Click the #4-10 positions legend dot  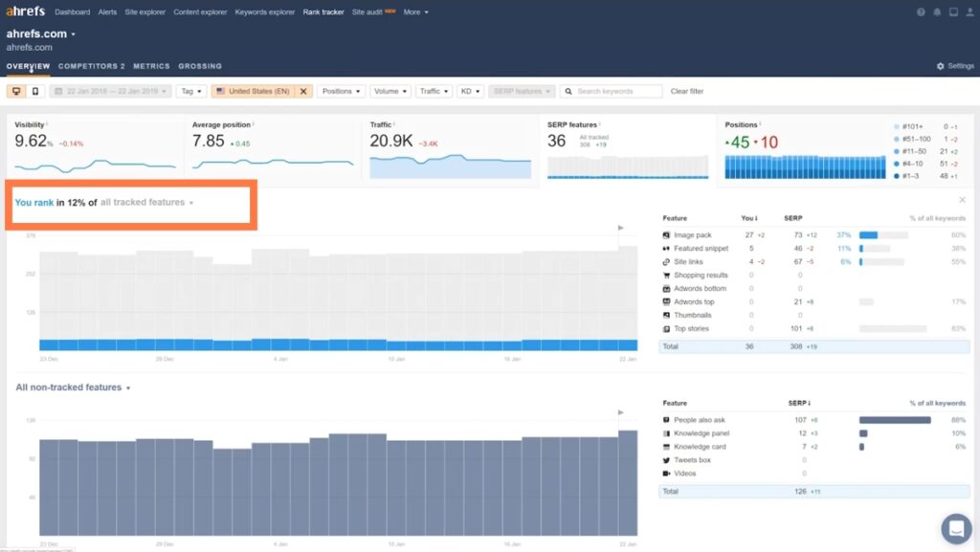point(896,164)
